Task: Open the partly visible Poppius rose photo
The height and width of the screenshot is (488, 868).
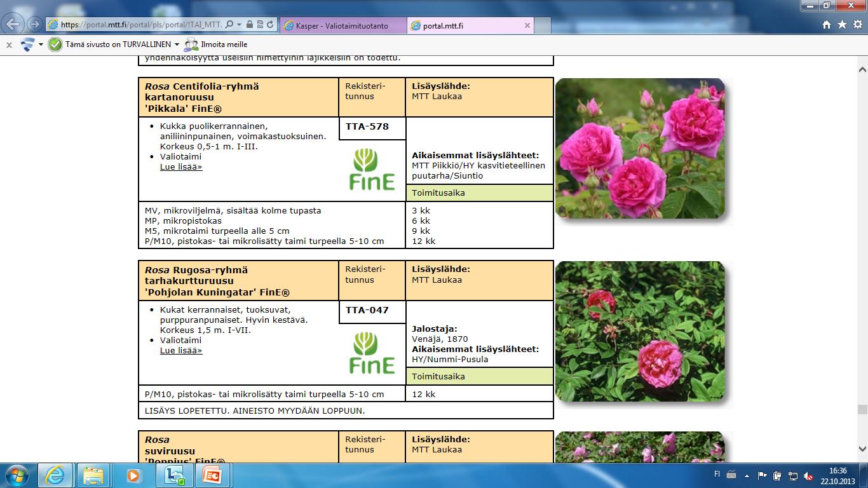Action: click(640, 447)
